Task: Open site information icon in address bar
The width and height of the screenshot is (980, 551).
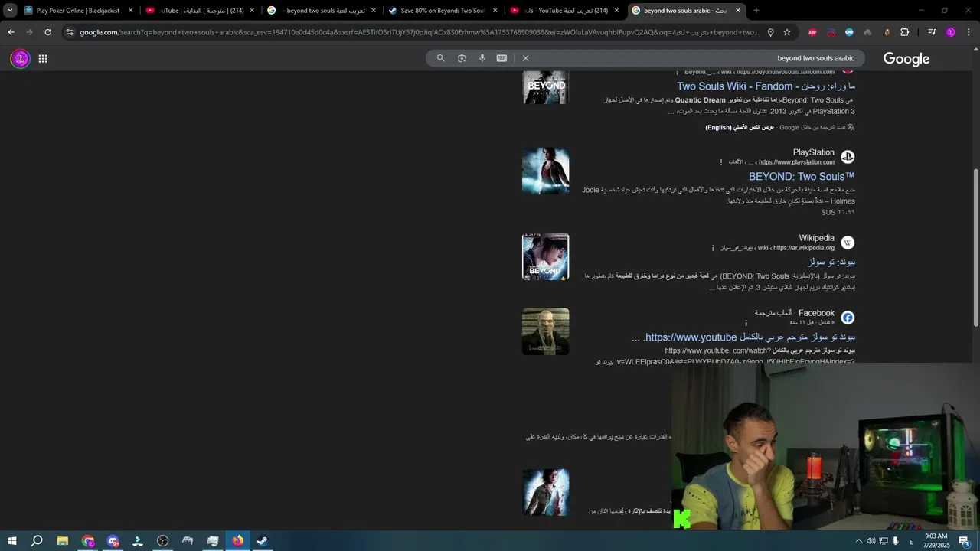Action: click(70, 32)
